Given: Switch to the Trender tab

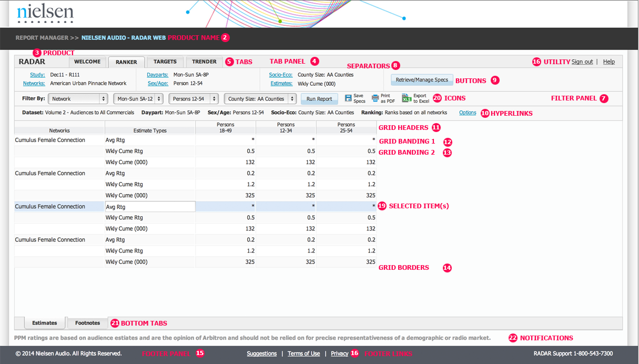Looking at the screenshot, I should [x=205, y=62].
